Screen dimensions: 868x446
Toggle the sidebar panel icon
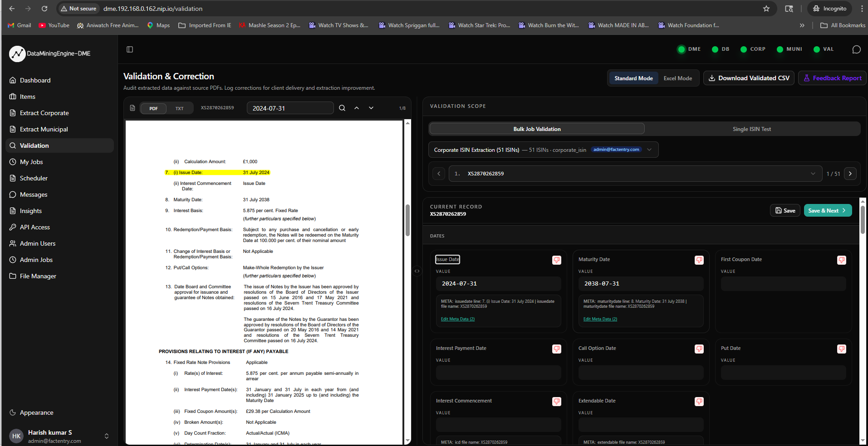pos(130,49)
